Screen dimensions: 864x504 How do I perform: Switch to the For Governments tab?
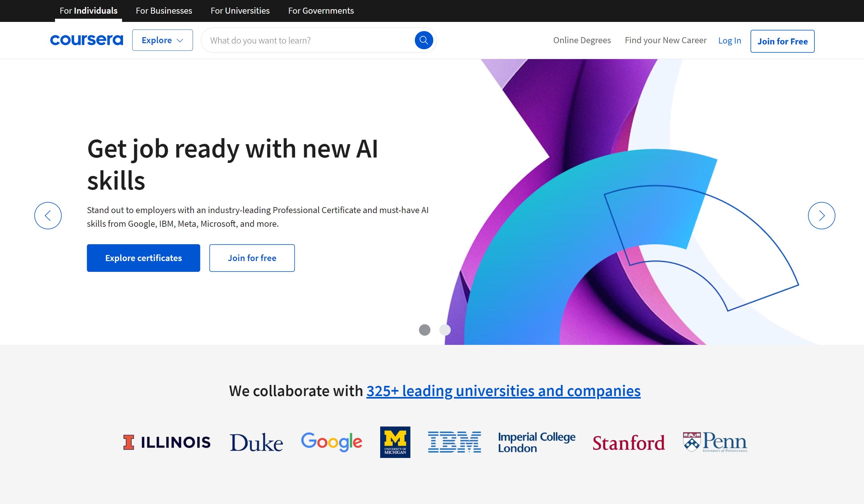pyautogui.click(x=321, y=10)
